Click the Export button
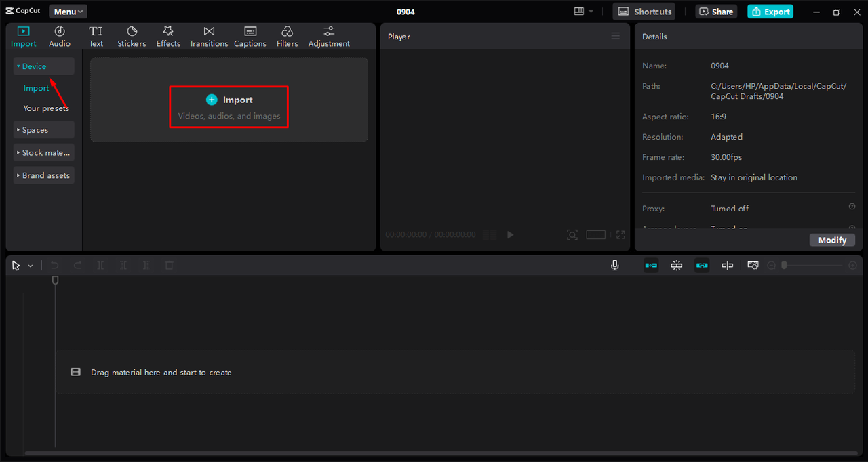868x462 pixels. tap(770, 12)
